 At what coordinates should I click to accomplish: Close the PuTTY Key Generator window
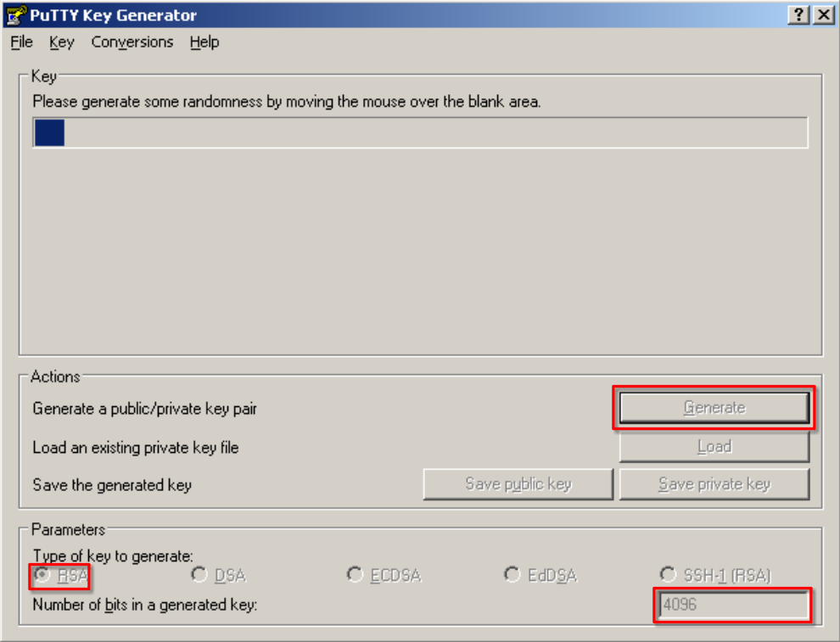pos(823,14)
